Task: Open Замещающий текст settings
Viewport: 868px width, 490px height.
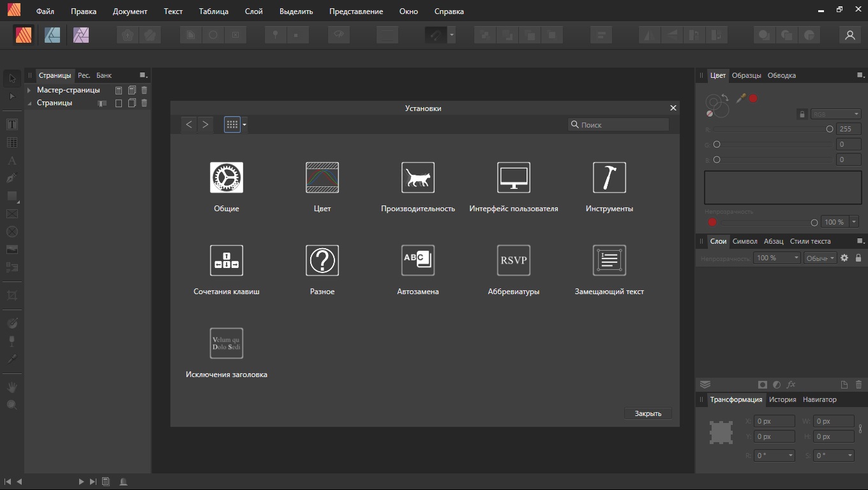Action: (x=610, y=260)
